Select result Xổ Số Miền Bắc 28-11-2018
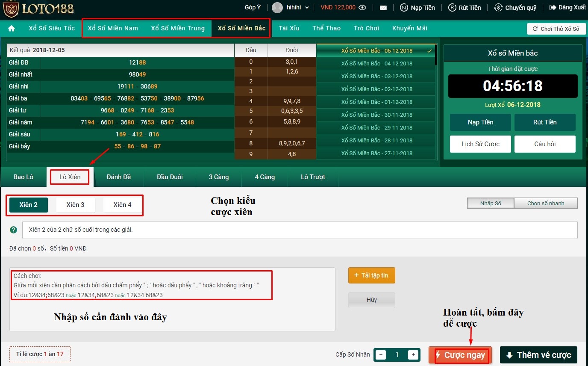Viewport: 588px width, 366px height. pos(376,140)
